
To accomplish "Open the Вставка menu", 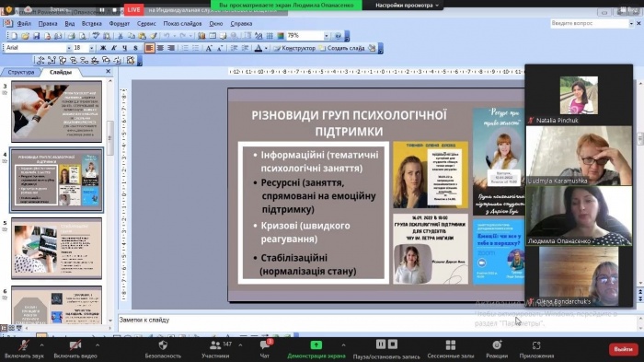I will [x=91, y=24].
